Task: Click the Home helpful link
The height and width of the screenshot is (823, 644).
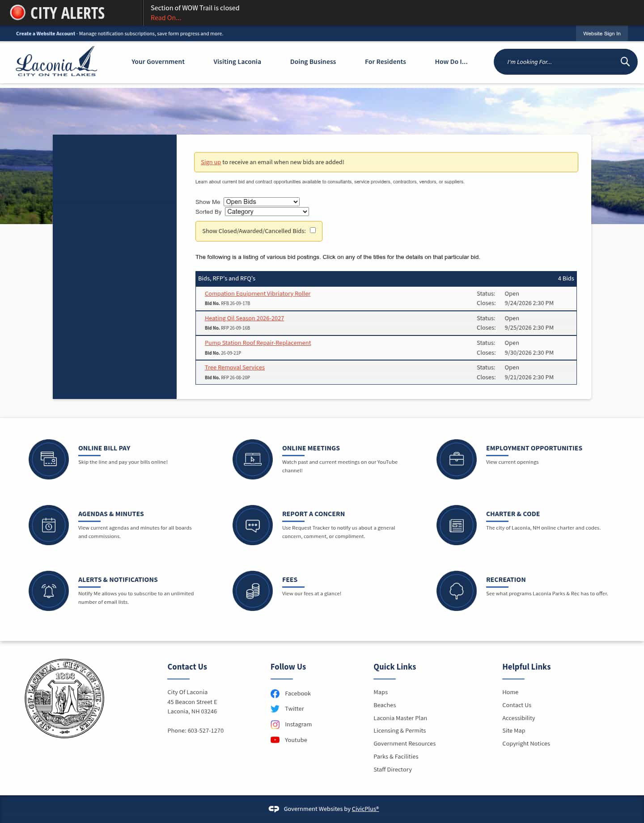Action: coord(510,692)
